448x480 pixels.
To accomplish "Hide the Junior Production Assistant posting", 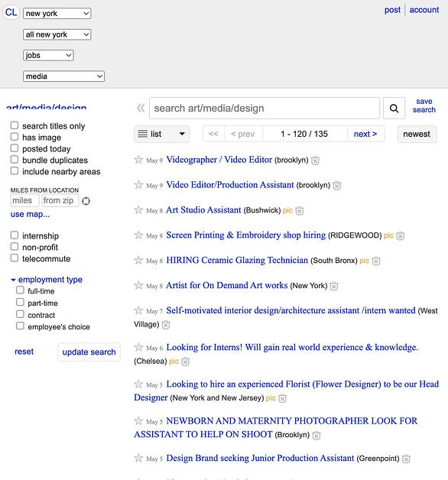I will pyautogui.click(x=406, y=459).
